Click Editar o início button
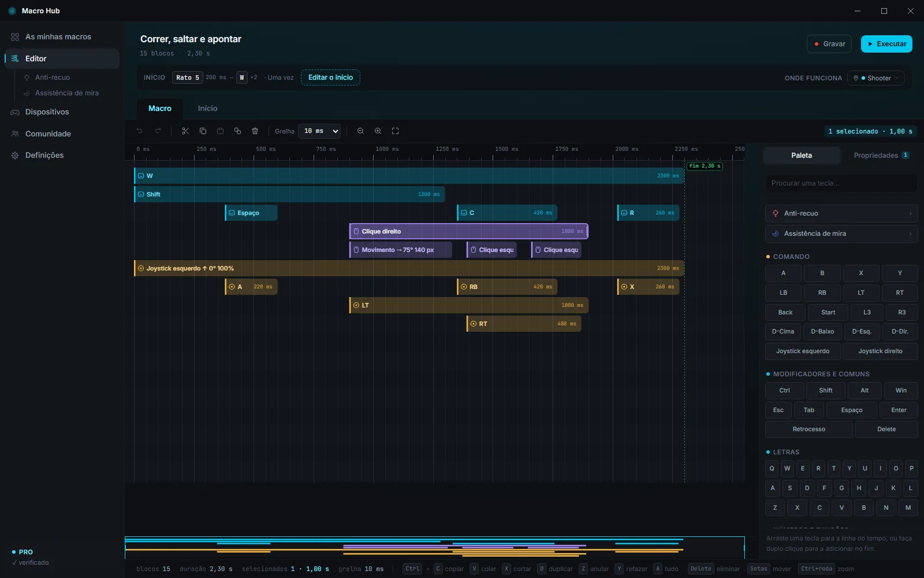This screenshot has width=924, height=578. pyautogui.click(x=330, y=77)
